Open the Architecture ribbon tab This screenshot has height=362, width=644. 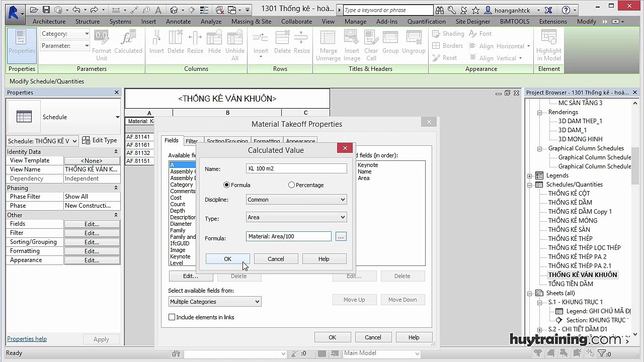point(49,22)
